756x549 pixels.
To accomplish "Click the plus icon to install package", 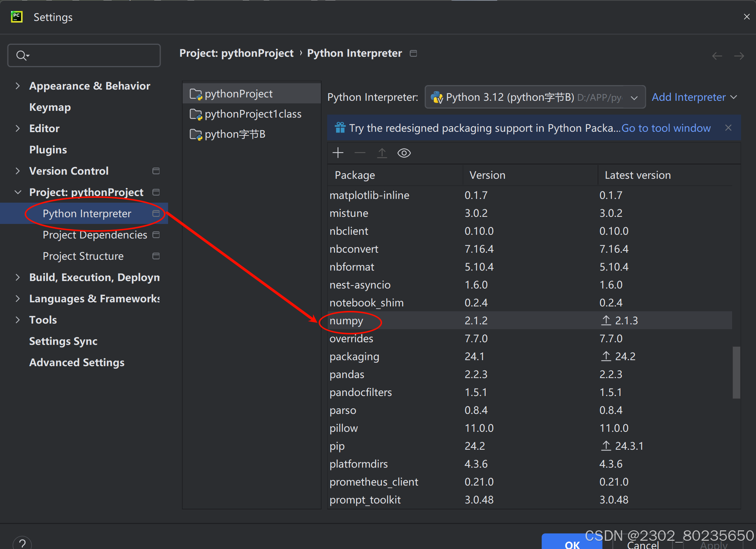I will (338, 153).
